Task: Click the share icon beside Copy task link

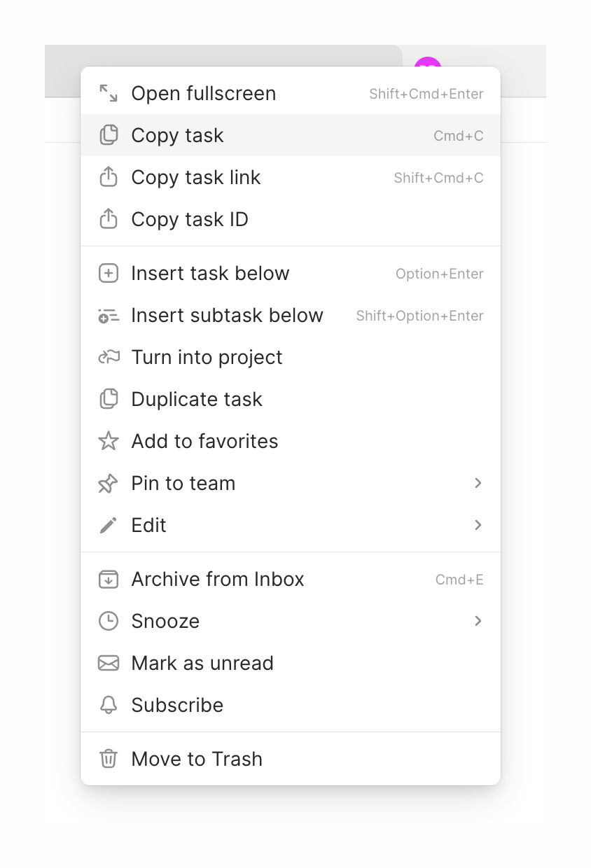Action: click(109, 177)
